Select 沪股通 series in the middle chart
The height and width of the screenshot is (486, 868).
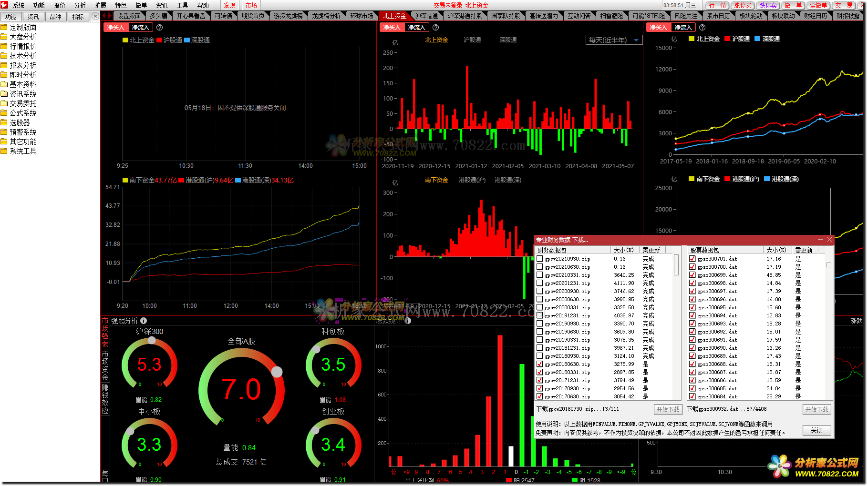472,40
